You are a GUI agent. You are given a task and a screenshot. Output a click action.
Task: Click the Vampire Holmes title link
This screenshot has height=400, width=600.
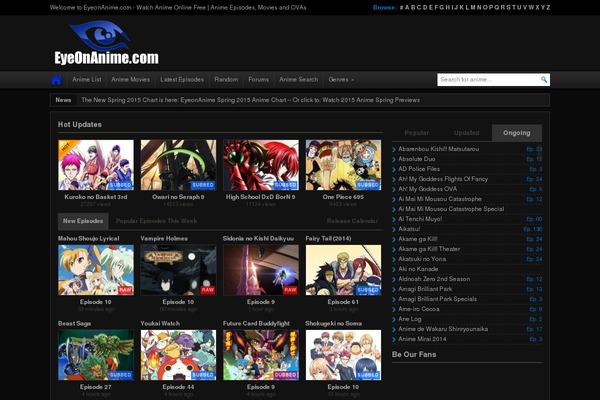click(x=164, y=238)
